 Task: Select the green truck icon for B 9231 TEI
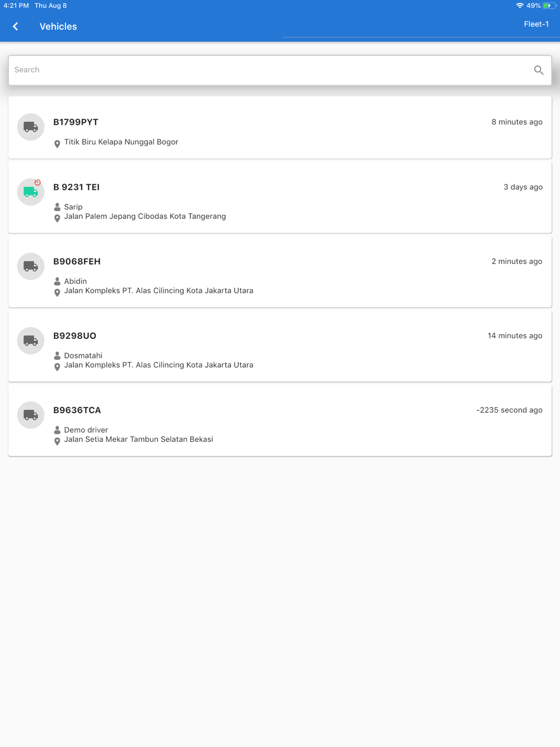pyautogui.click(x=31, y=192)
